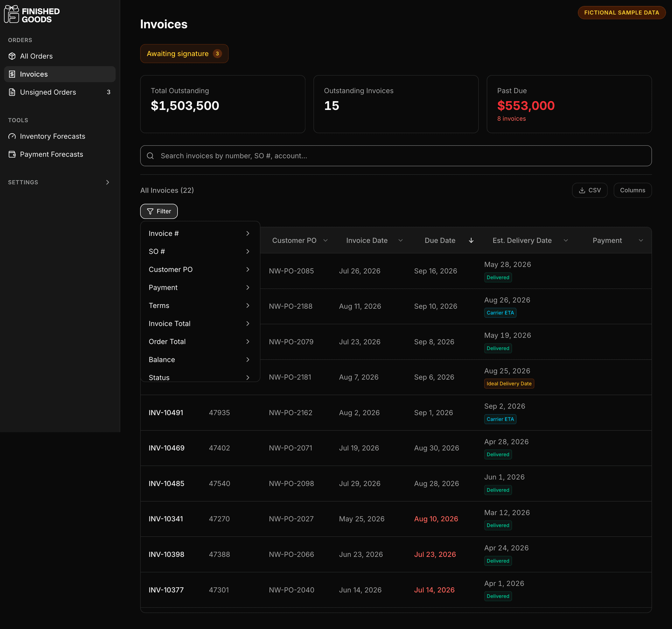Choose Invoice Total in filter menu
The width and height of the screenshot is (672, 629).
coord(200,323)
